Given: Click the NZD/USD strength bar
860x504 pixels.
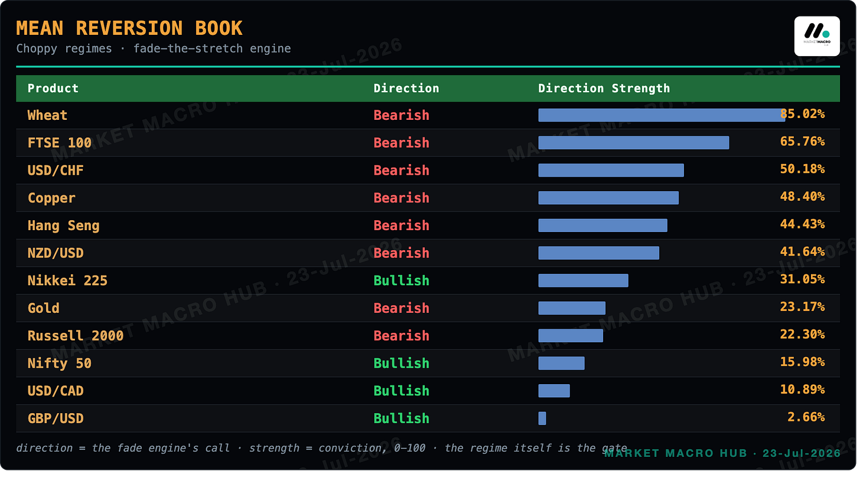Looking at the screenshot, I should tap(599, 253).
